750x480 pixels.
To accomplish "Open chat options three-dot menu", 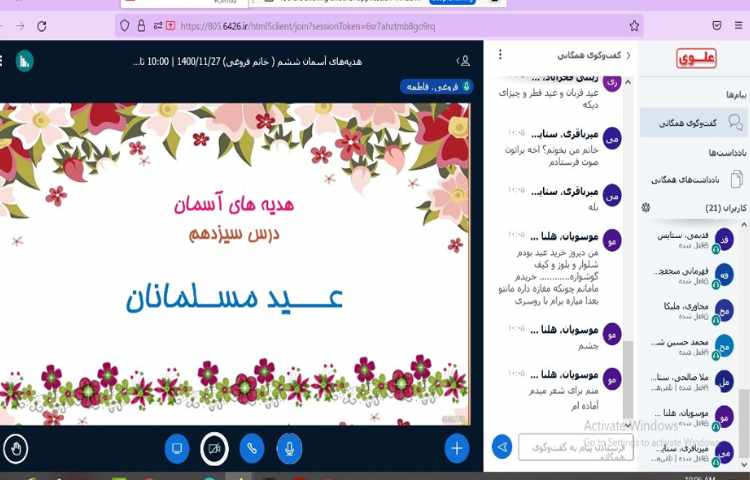I will 500,55.
